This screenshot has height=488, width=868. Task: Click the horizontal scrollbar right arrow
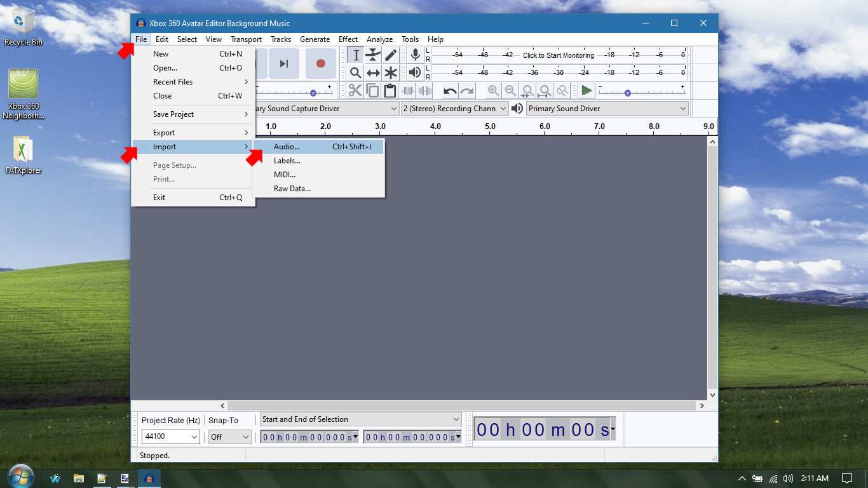pyautogui.click(x=702, y=405)
